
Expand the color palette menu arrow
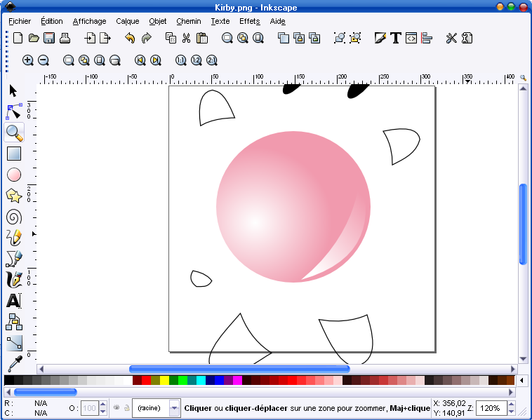(521, 380)
